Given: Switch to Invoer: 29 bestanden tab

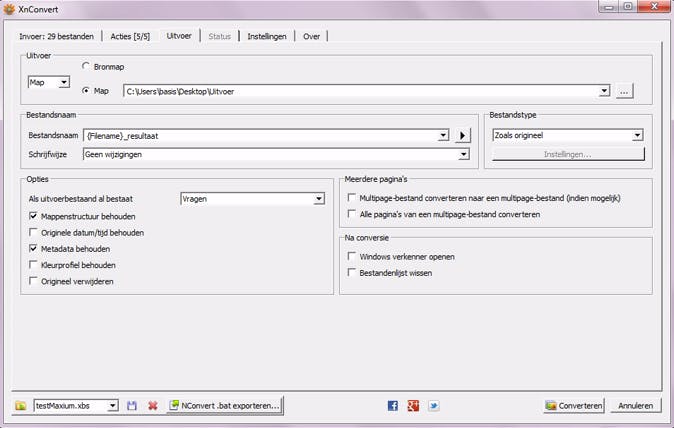Looking at the screenshot, I should (56, 37).
